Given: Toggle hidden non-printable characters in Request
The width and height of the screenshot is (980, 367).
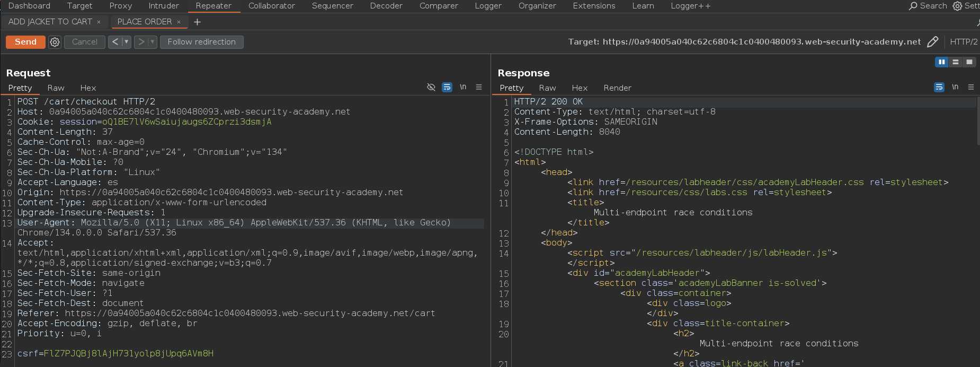Looking at the screenshot, I should (431, 87).
